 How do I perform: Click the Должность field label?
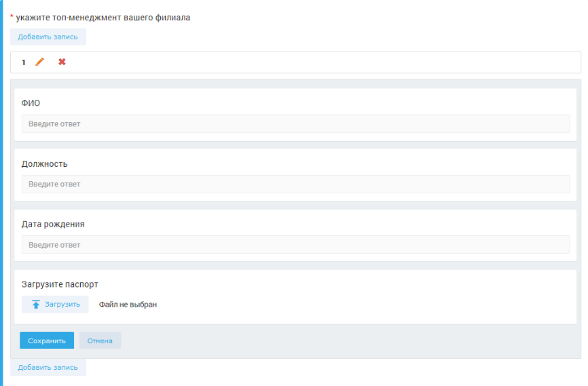[44, 164]
